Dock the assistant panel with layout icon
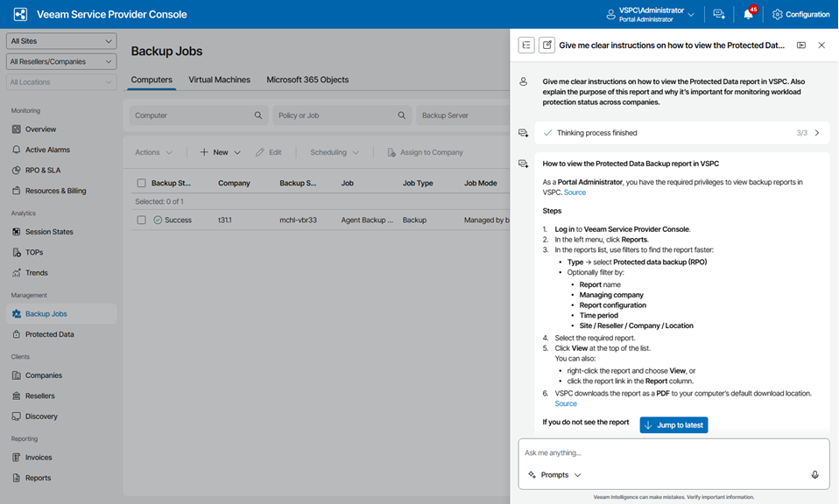Screen dimensions: 839x504 point(801,45)
